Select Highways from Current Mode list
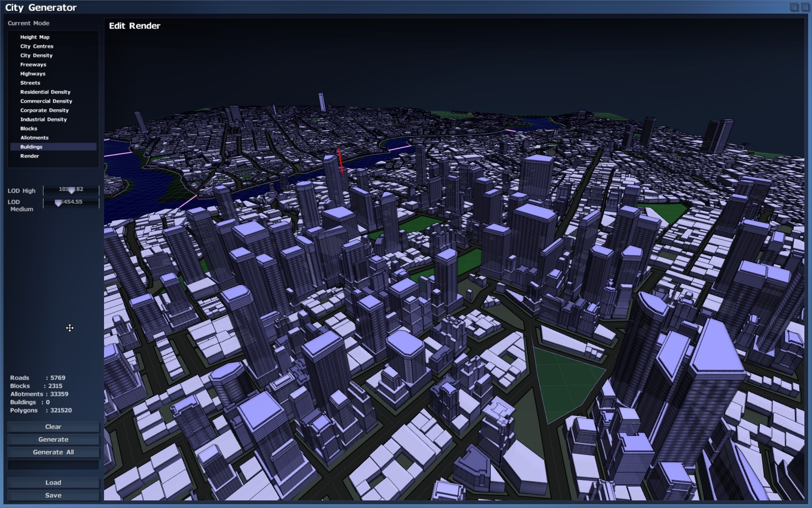The image size is (812, 508). (x=32, y=74)
